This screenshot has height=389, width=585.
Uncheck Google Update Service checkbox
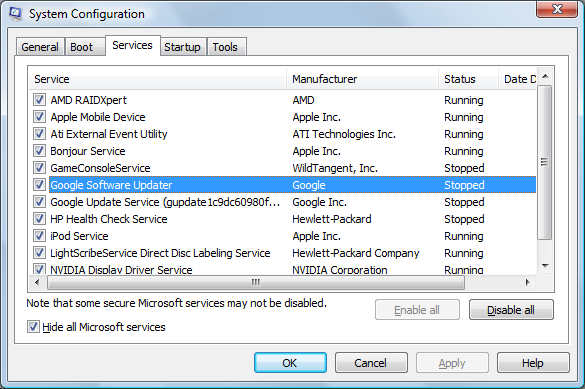[40, 202]
